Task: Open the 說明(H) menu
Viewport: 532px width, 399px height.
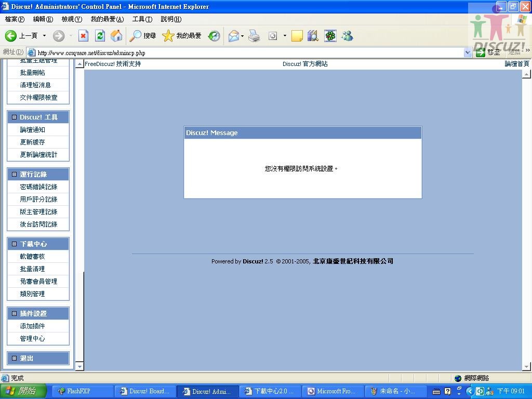Action: tap(171, 19)
